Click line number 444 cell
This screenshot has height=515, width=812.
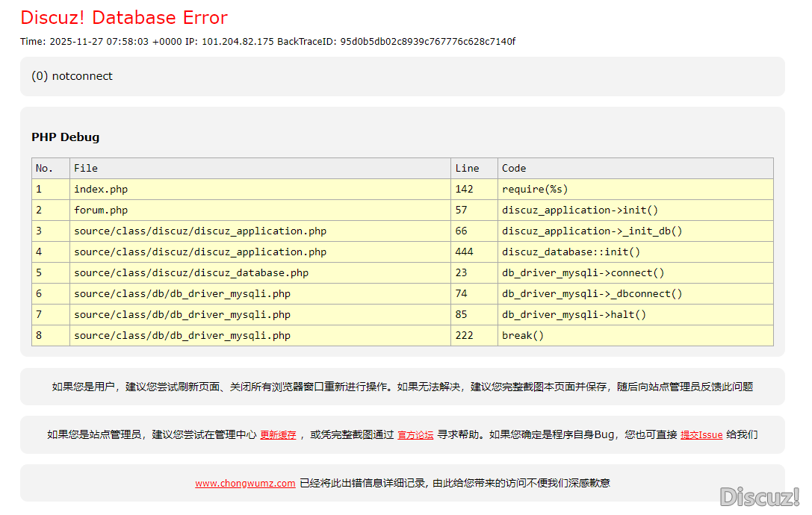464,252
